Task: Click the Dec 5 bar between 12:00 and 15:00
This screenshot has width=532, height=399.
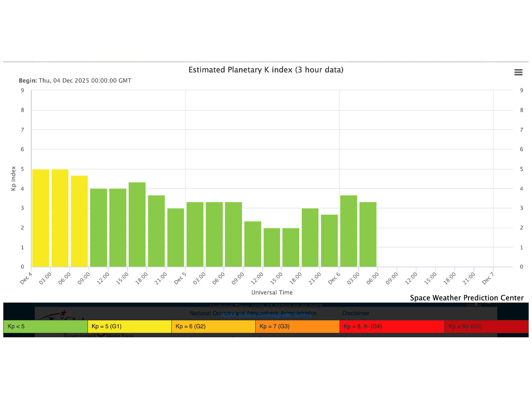Action: (x=272, y=247)
